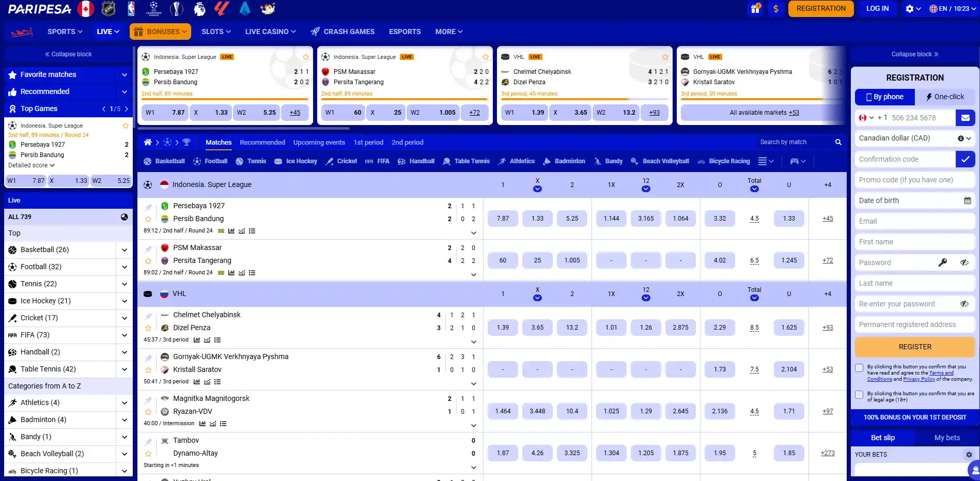Expand the Favorite matches section
Screen dimensions: 980x481
[x=124, y=75]
